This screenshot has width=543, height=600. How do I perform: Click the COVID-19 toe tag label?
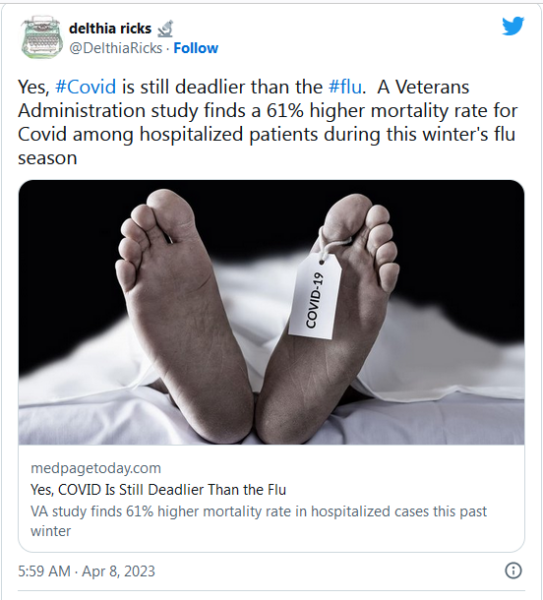pyautogui.click(x=315, y=296)
